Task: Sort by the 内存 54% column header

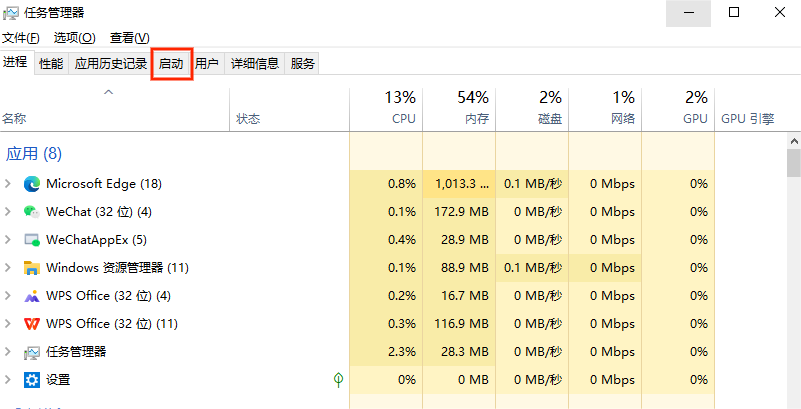Action: 459,110
